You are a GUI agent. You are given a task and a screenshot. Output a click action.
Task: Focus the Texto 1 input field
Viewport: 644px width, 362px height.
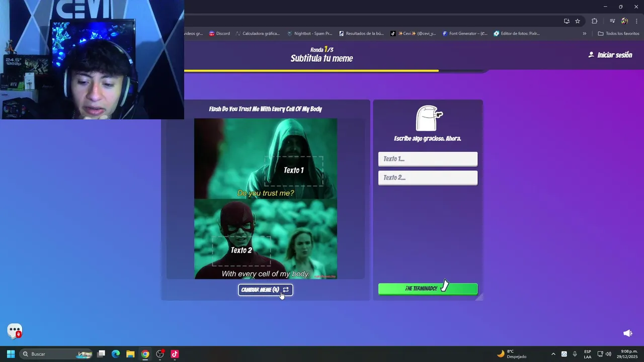428,159
